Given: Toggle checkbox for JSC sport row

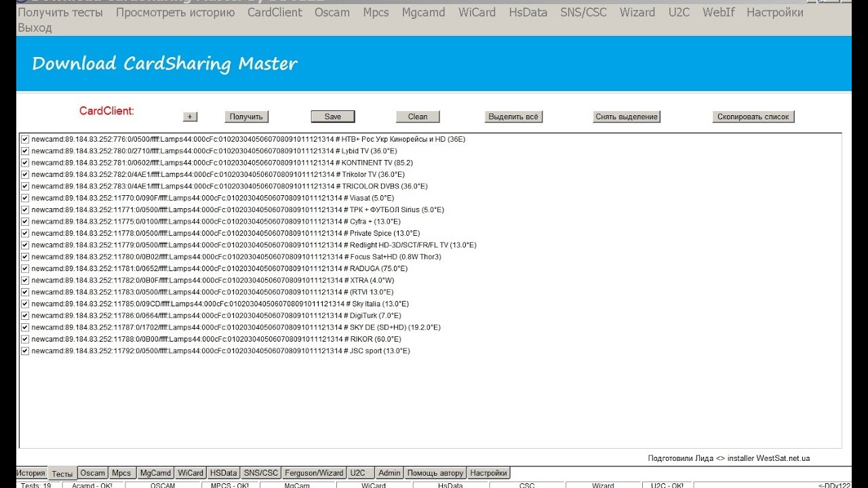Looking at the screenshot, I should pos(25,350).
